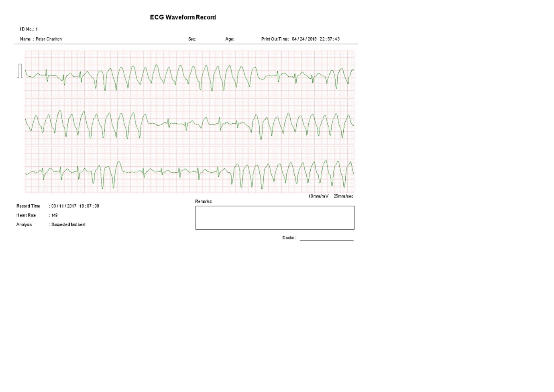This screenshot has width=554, height=392.
Task: Select the ID No. value 1
Action: (37, 29)
